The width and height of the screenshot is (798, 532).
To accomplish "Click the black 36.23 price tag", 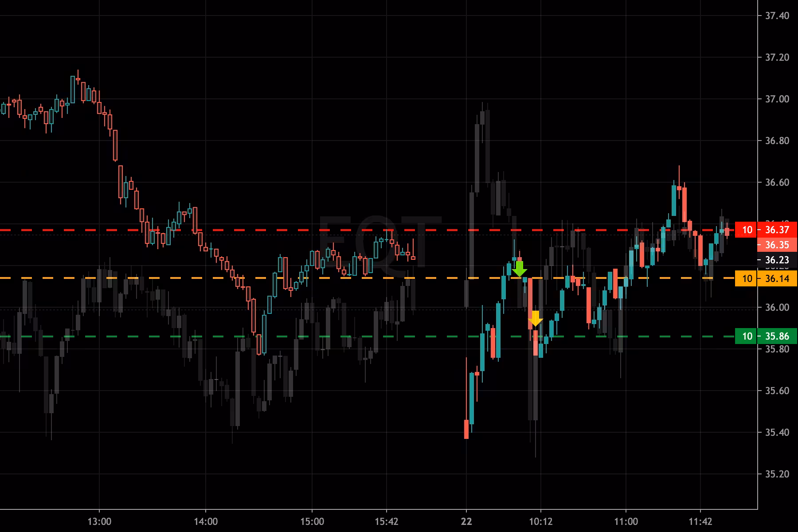I will [x=777, y=260].
